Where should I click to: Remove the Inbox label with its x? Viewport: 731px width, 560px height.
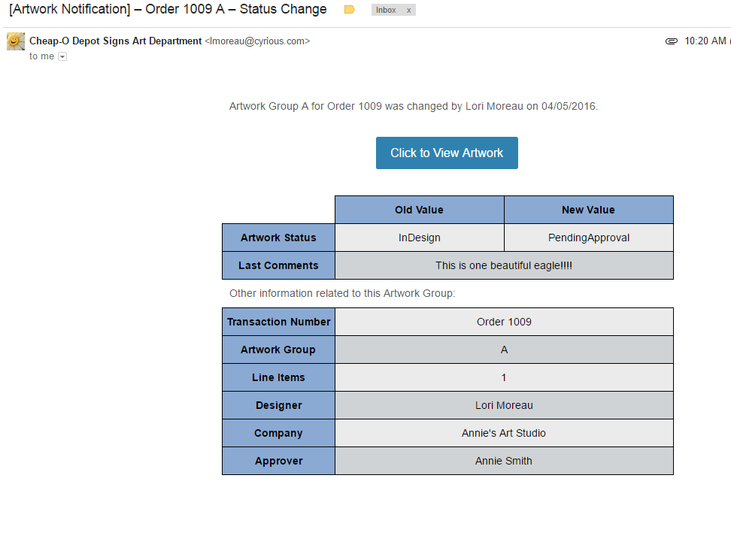point(409,11)
